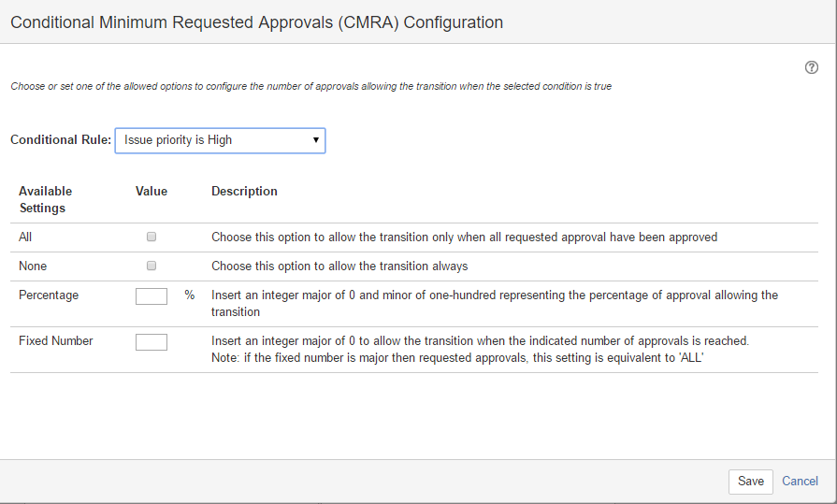Enable the All approvals checkbox
This screenshot has width=837, height=504.
(x=152, y=238)
